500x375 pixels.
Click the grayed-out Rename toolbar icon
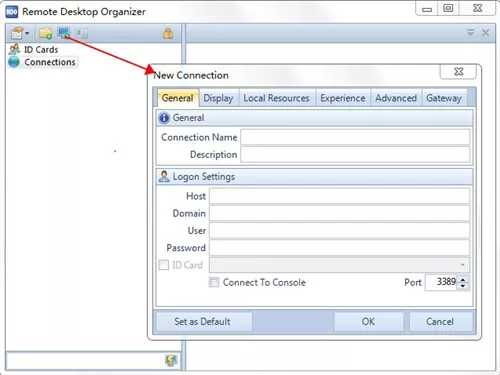(81, 33)
